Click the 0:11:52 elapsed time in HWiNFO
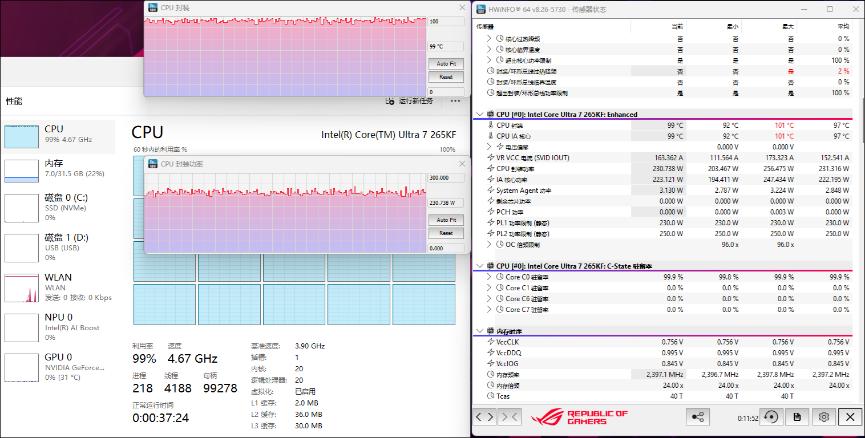 [747, 418]
